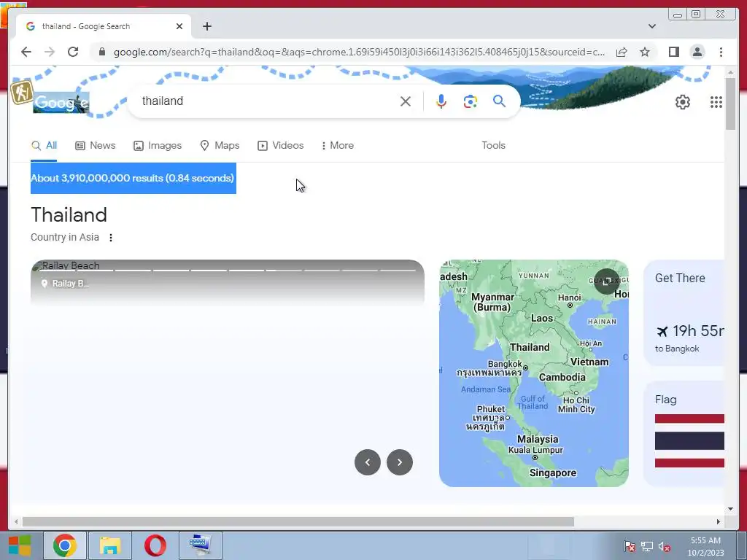
Task: Focus the search input containing thailand
Action: (x=267, y=101)
